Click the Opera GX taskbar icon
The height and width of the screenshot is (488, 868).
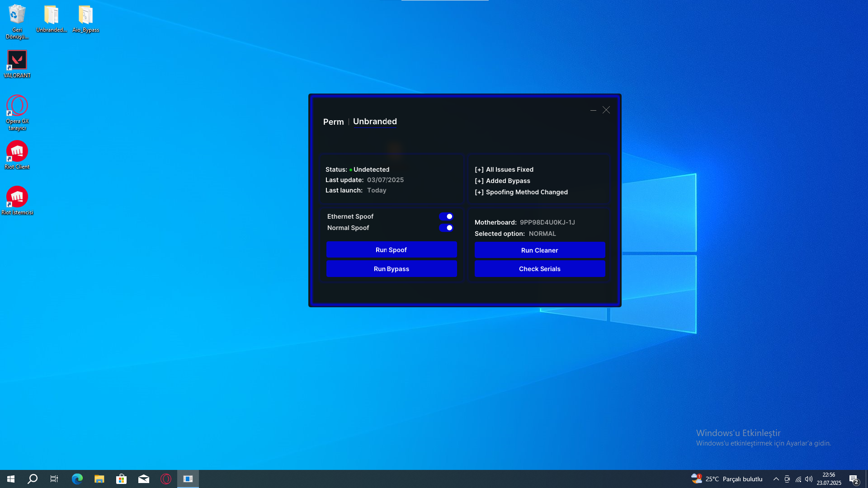click(x=166, y=479)
